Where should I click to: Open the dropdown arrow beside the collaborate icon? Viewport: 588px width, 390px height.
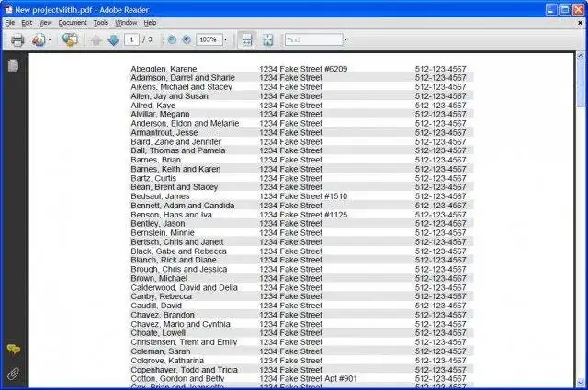click(50, 39)
